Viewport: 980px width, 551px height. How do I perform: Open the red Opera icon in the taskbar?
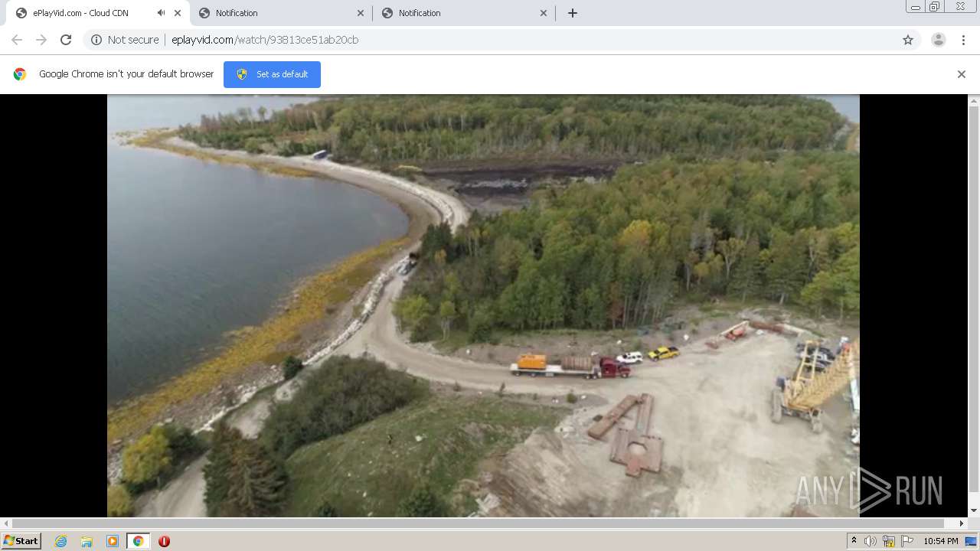(x=164, y=541)
